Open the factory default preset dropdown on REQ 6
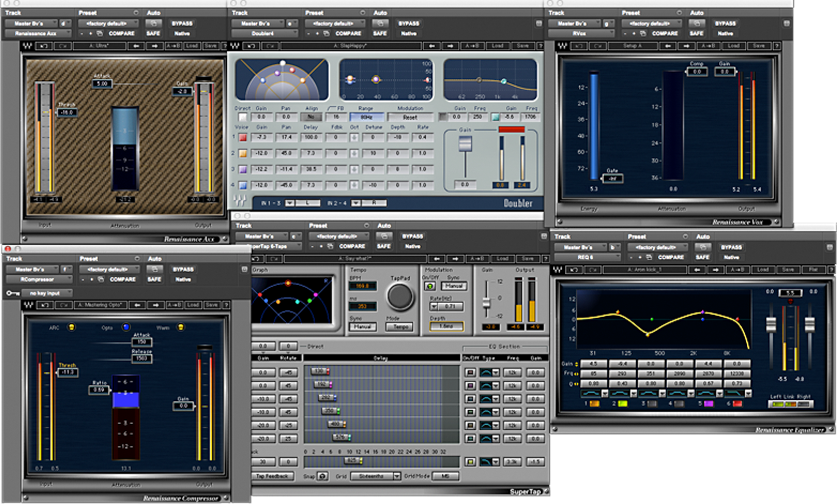Image resolution: width=837 pixels, height=504 pixels. pos(658,247)
